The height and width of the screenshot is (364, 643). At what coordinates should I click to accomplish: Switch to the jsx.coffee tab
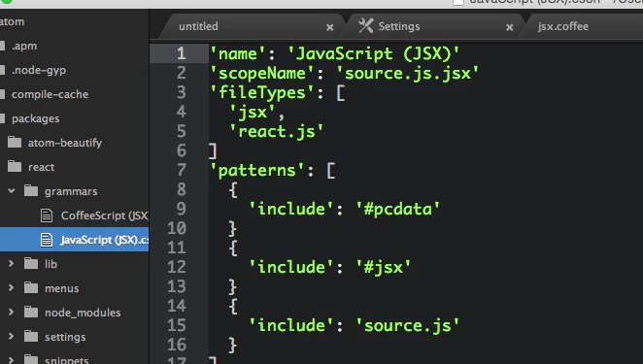[563, 26]
